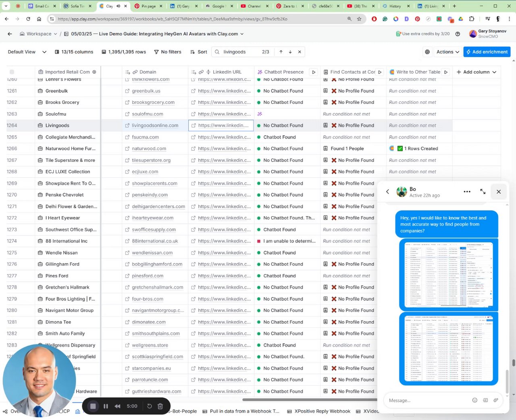Toggle the select-all rows checkbox in header
The width and height of the screenshot is (516, 420).
point(12,72)
